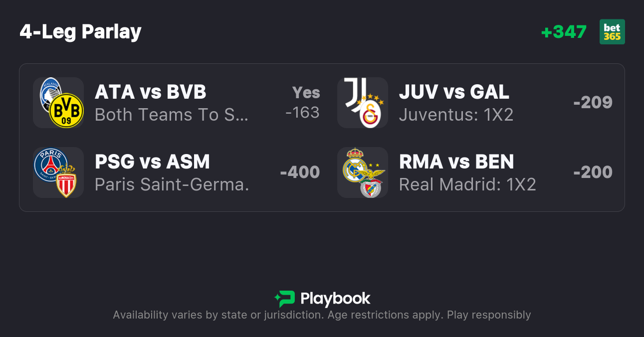
Task: Select the -200 Real Madrid odds
Action: (593, 172)
